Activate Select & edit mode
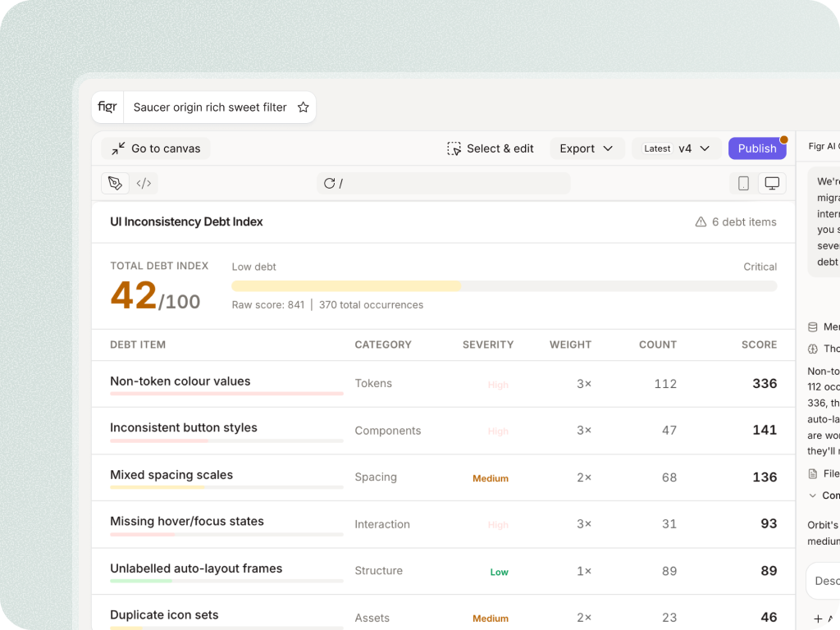The height and width of the screenshot is (630, 840). [491, 148]
